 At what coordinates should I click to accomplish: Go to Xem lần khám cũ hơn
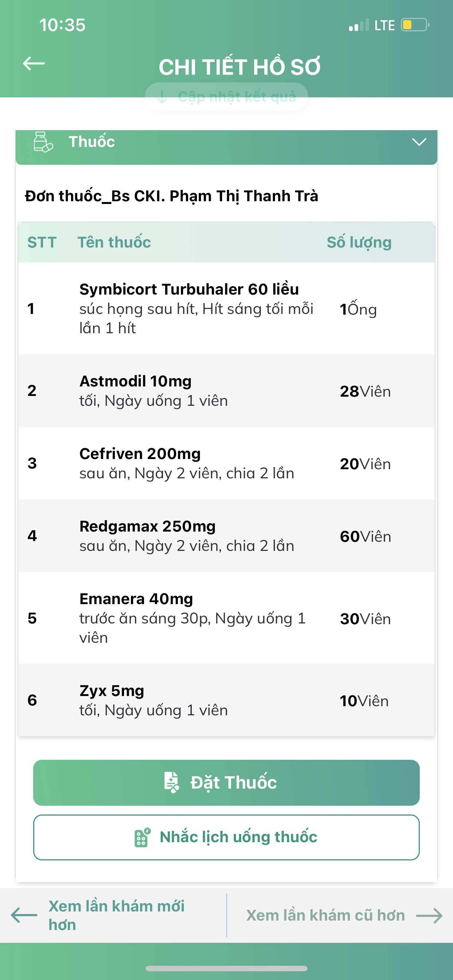click(325, 915)
